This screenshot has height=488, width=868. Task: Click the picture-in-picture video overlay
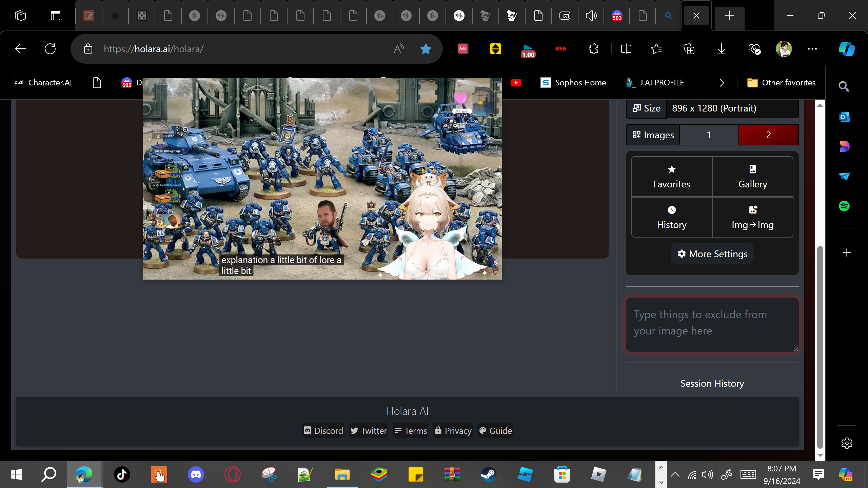[322, 179]
